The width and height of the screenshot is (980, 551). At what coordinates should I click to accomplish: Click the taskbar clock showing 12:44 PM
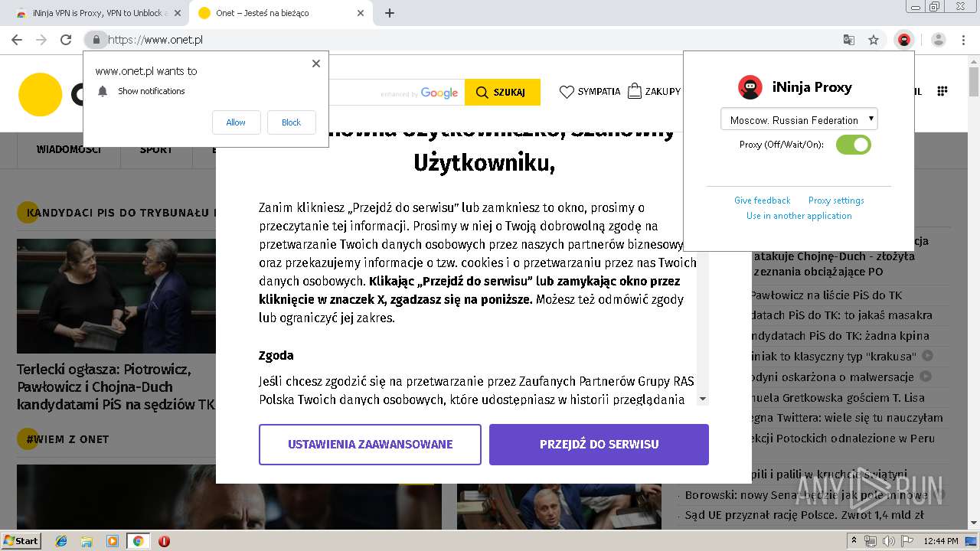click(941, 541)
